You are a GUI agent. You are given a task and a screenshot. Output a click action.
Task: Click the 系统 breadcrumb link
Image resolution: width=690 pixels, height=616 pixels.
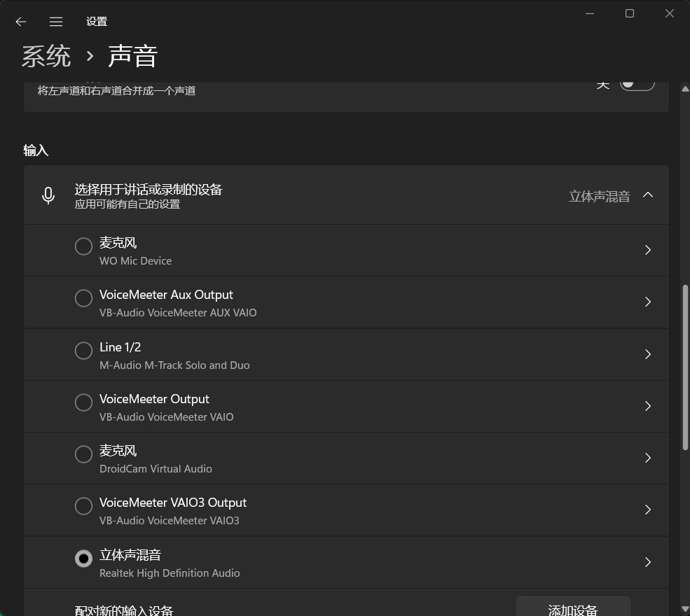pos(46,56)
